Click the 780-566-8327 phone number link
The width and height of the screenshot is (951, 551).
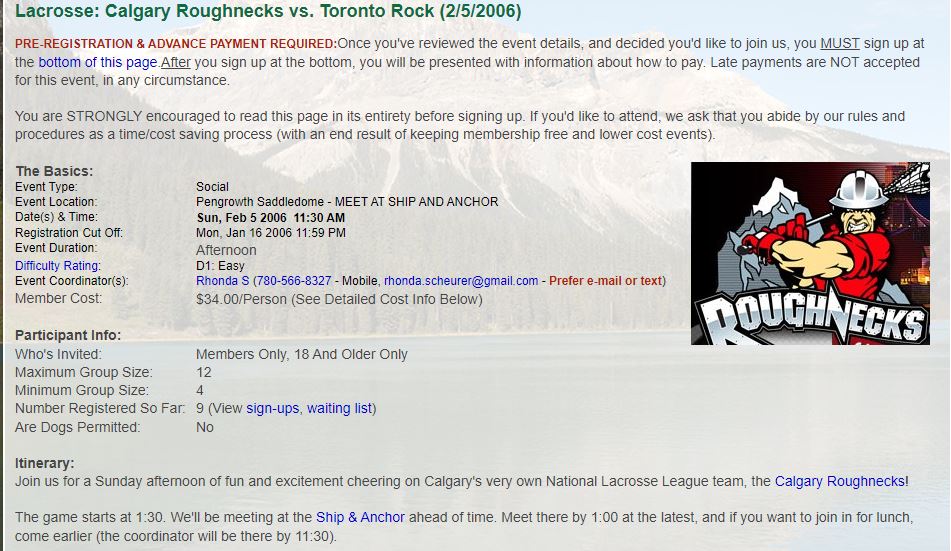(294, 280)
